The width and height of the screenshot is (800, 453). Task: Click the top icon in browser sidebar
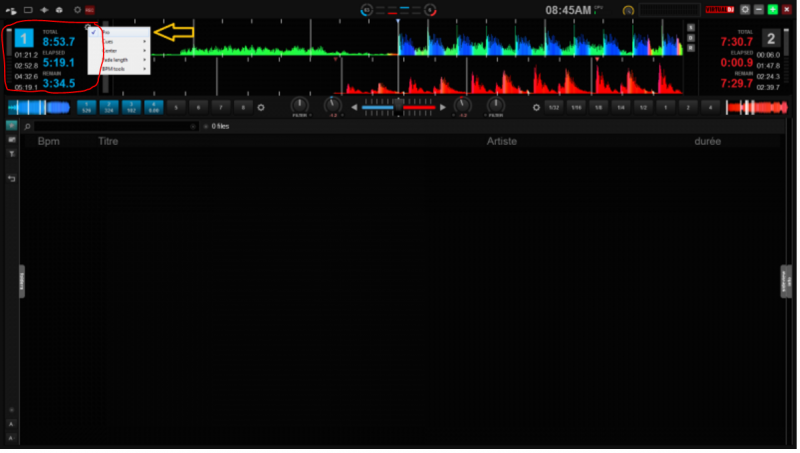pos(11,125)
